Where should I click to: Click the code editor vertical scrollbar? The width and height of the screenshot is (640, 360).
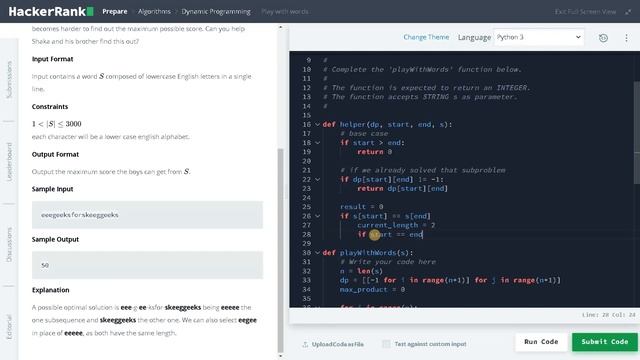click(637, 133)
